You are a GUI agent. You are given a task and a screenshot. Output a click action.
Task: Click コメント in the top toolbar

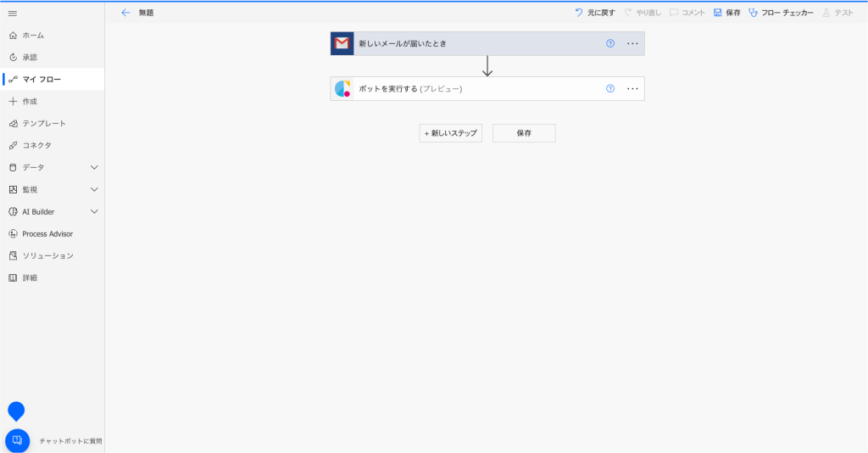tap(687, 13)
